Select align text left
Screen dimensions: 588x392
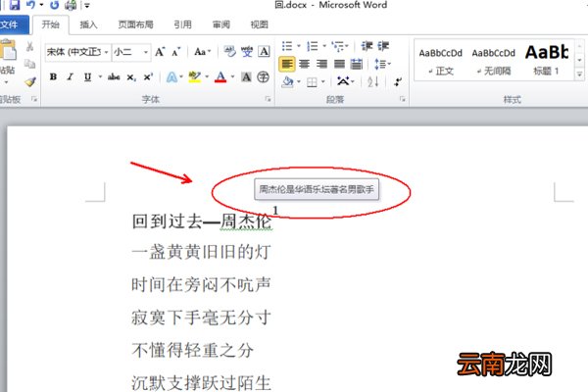(287, 64)
